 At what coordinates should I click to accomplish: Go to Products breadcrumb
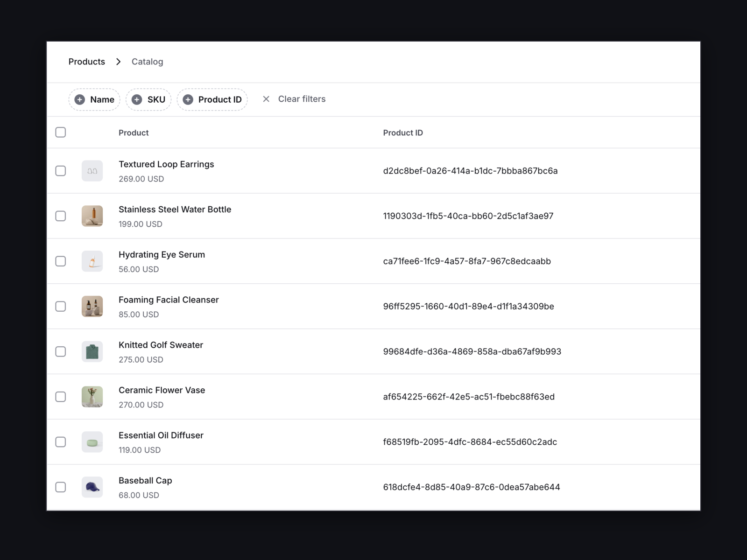coord(87,62)
